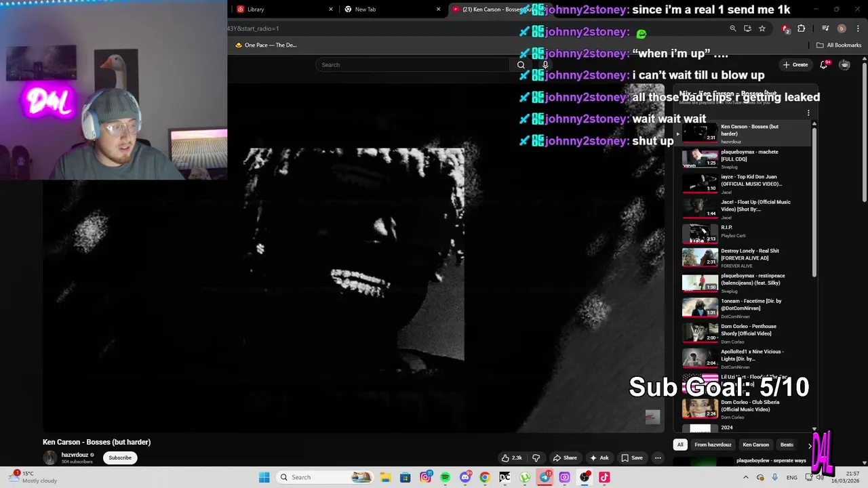Screen dimensions: 868x488
Task: Click the install app icon in address bar
Action: [x=747, y=28]
